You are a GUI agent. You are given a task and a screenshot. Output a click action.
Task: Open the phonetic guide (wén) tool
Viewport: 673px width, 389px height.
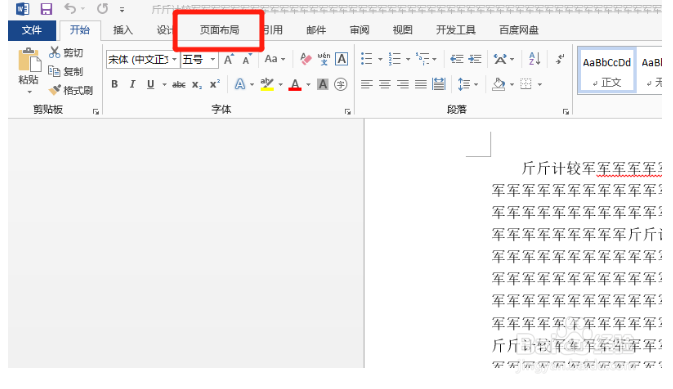324,59
